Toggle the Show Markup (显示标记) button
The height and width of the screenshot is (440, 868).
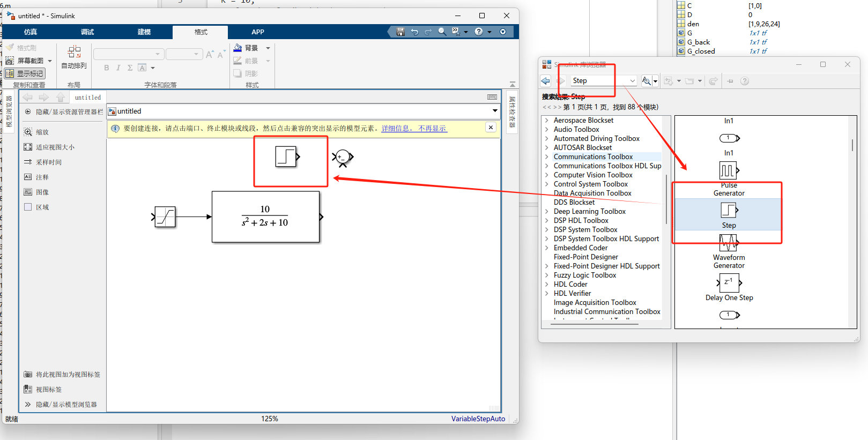[25, 73]
